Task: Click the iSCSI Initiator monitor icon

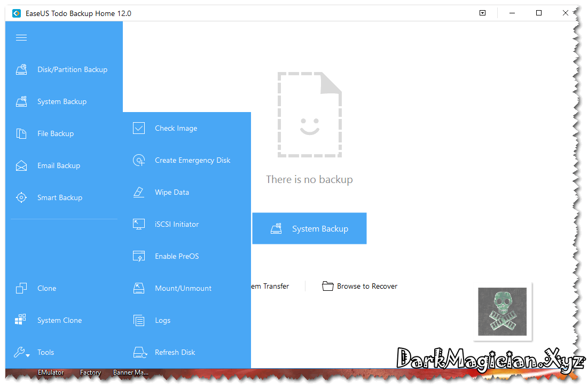Action: [x=139, y=224]
